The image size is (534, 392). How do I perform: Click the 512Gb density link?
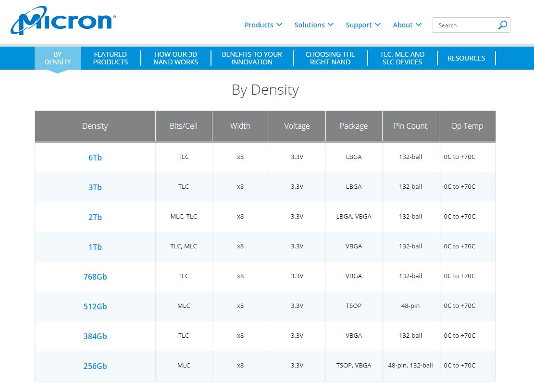(95, 306)
